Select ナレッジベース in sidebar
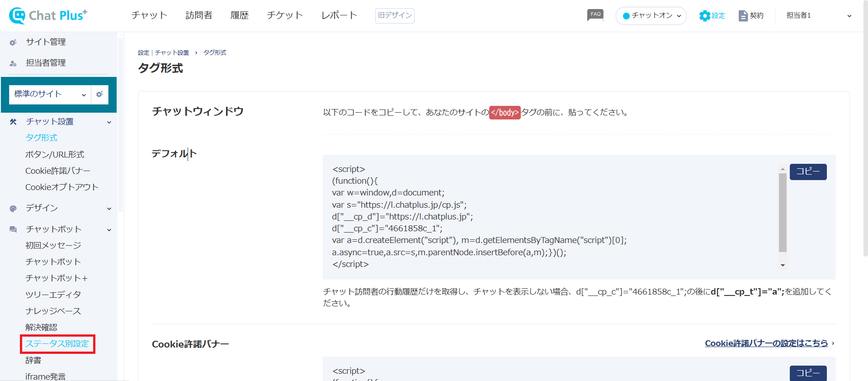The width and height of the screenshot is (868, 381). [x=53, y=311]
